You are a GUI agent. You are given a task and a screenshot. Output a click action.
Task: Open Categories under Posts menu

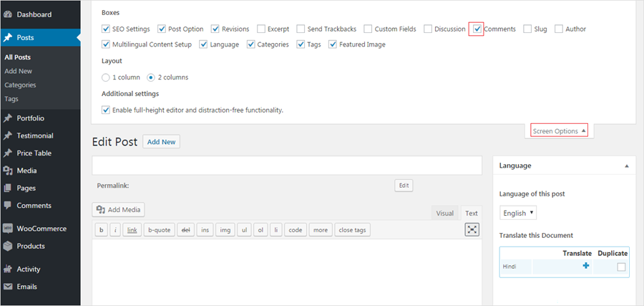[20, 85]
